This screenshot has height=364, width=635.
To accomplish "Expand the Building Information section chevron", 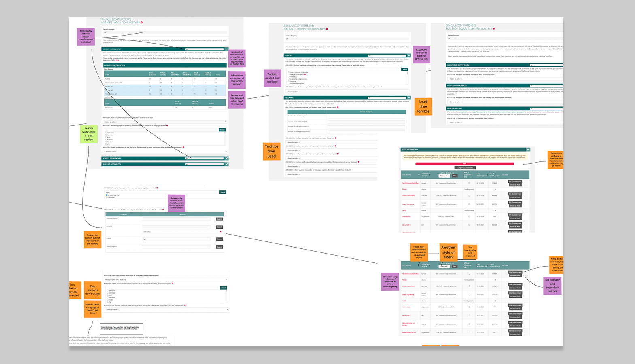I will coord(226,164).
